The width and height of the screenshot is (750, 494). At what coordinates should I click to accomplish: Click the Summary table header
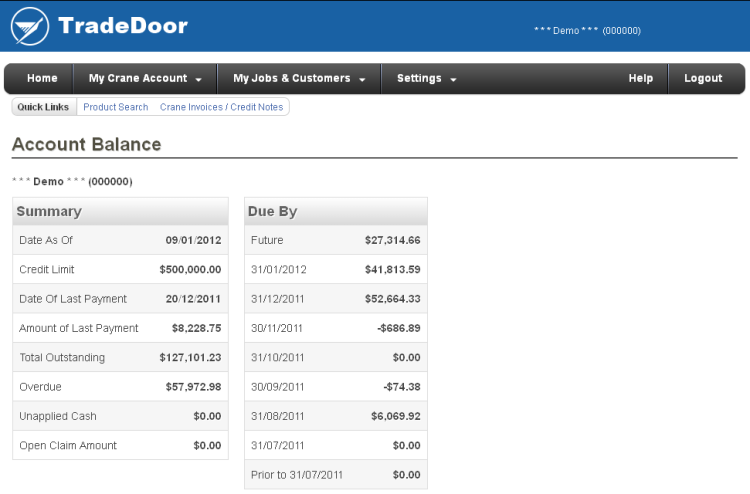click(x=121, y=211)
